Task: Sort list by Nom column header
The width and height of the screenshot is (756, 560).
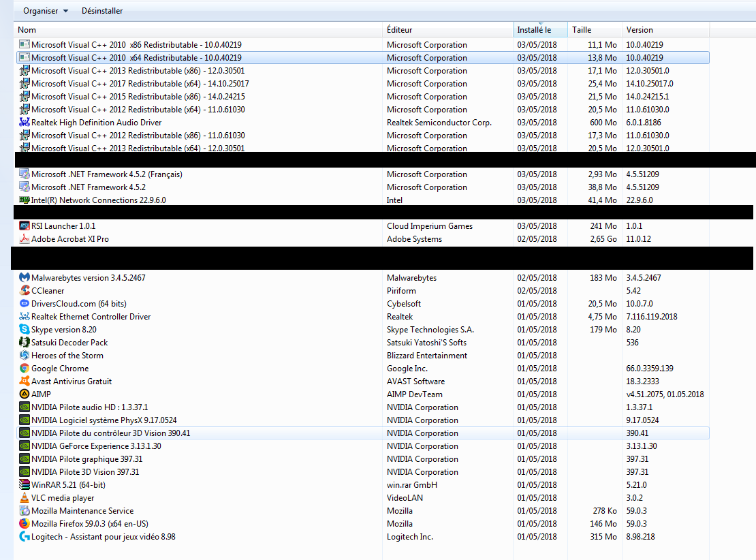Action: click(199, 29)
